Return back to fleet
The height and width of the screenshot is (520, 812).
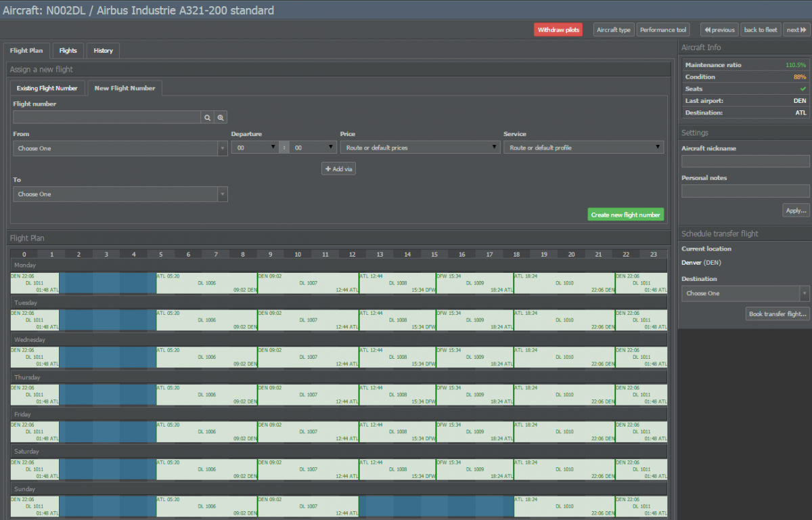coord(761,30)
